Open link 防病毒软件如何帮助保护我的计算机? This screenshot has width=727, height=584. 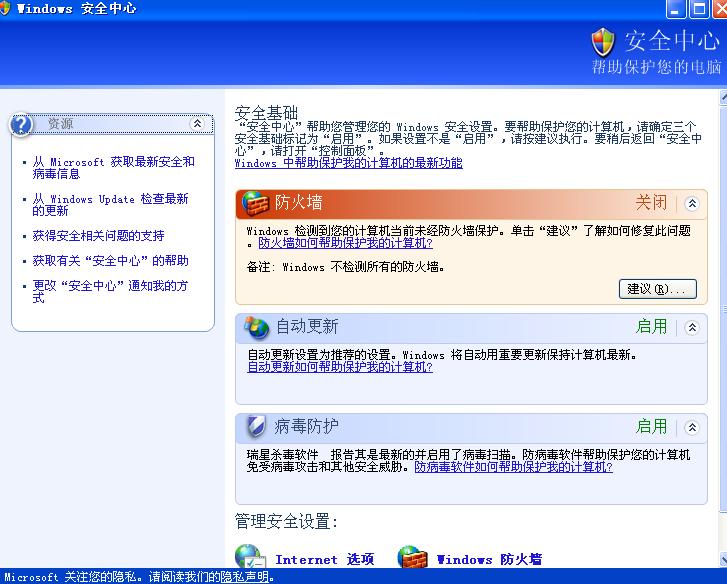coord(513,467)
